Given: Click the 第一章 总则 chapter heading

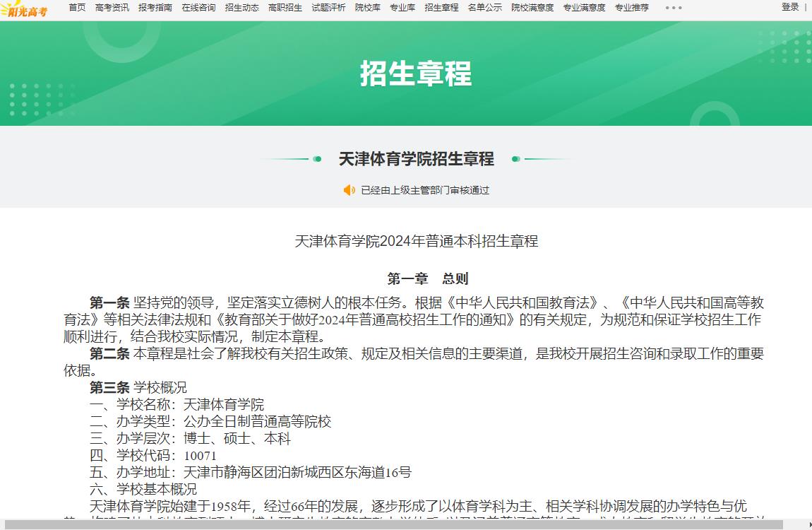Looking at the screenshot, I should [428, 278].
